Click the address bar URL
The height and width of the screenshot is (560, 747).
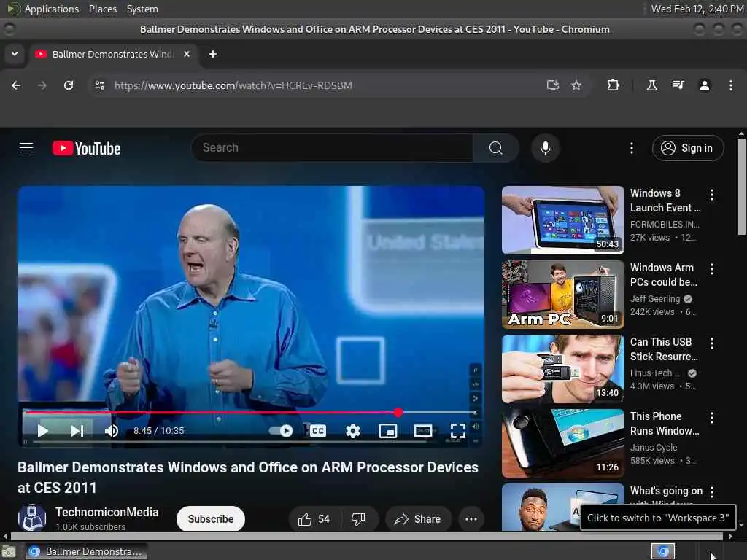(x=233, y=85)
